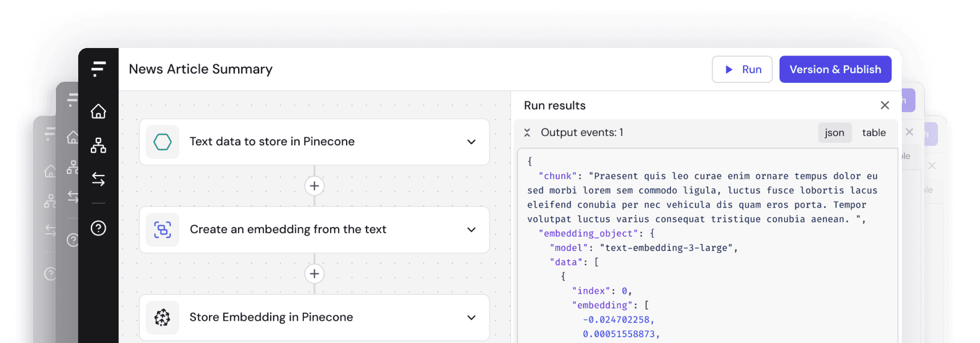Click the Store Embedding in Pinecone label
This screenshot has width=980, height=343.
271,317
